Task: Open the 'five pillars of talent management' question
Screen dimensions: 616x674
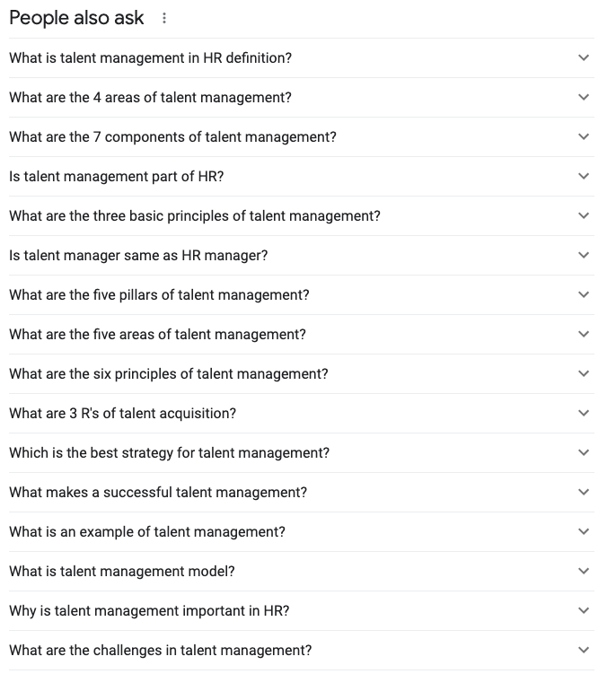Action: click(x=584, y=295)
